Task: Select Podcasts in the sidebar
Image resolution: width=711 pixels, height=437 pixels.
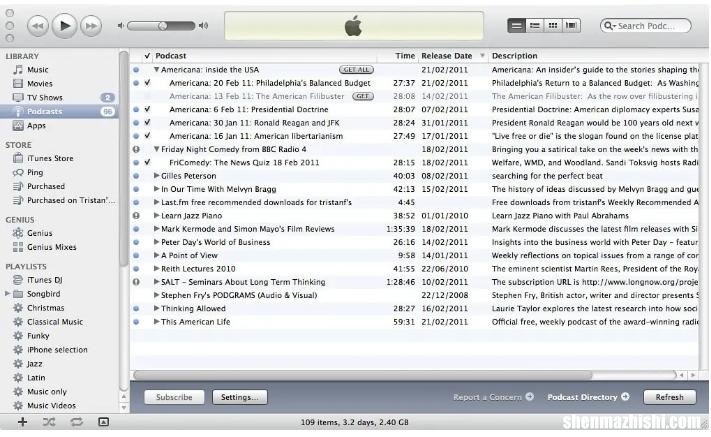Action: click(x=59, y=112)
